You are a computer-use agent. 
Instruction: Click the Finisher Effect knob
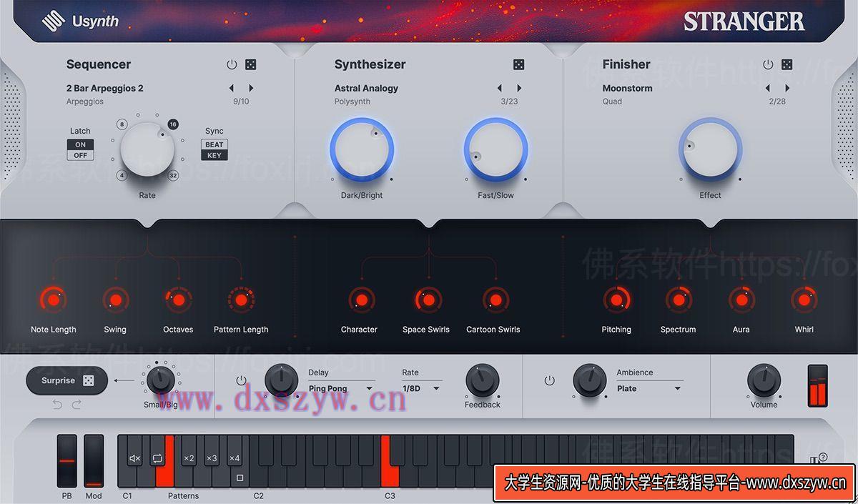click(x=710, y=150)
